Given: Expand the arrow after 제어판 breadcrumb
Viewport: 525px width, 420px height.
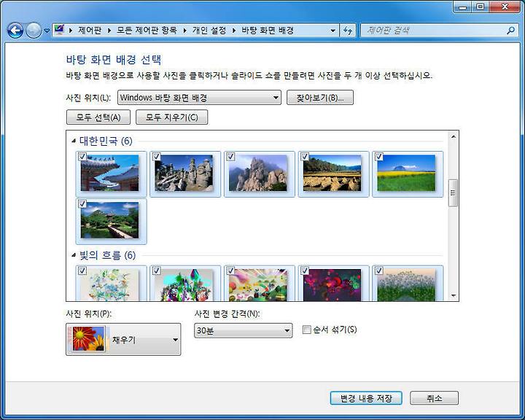Looking at the screenshot, I should tap(109, 31).
